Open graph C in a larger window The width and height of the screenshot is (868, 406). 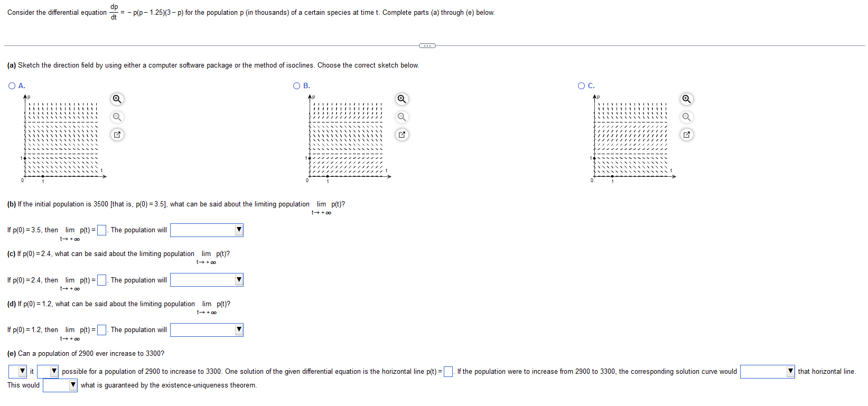pyautogui.click(x=686, y=135)
